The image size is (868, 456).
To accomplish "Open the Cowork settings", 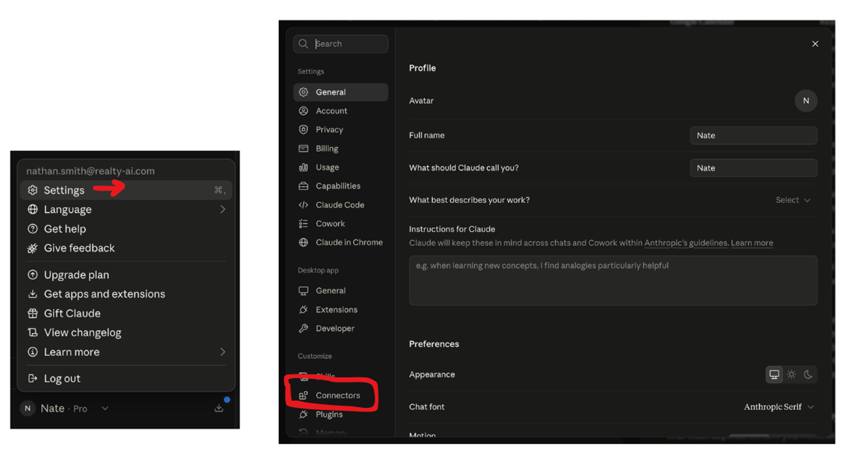I will [341, 224].
